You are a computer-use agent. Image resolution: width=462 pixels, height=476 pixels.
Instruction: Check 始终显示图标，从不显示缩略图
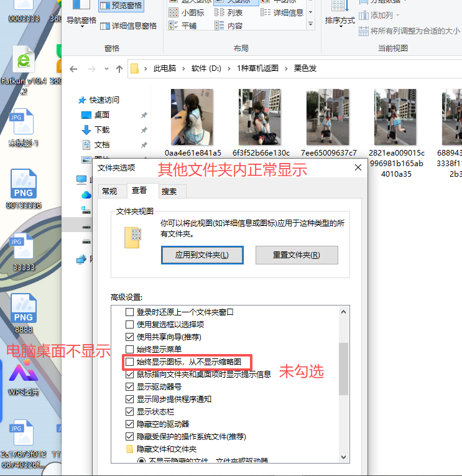pyautogui.click(x=129, y=362)
